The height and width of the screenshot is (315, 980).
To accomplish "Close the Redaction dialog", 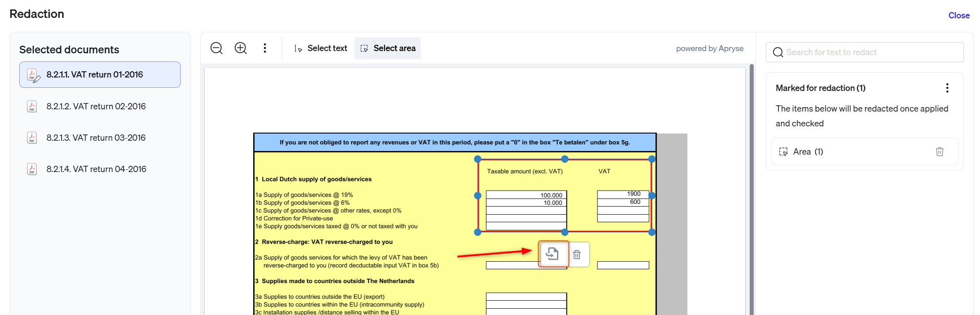I will (x=959, y=15).
